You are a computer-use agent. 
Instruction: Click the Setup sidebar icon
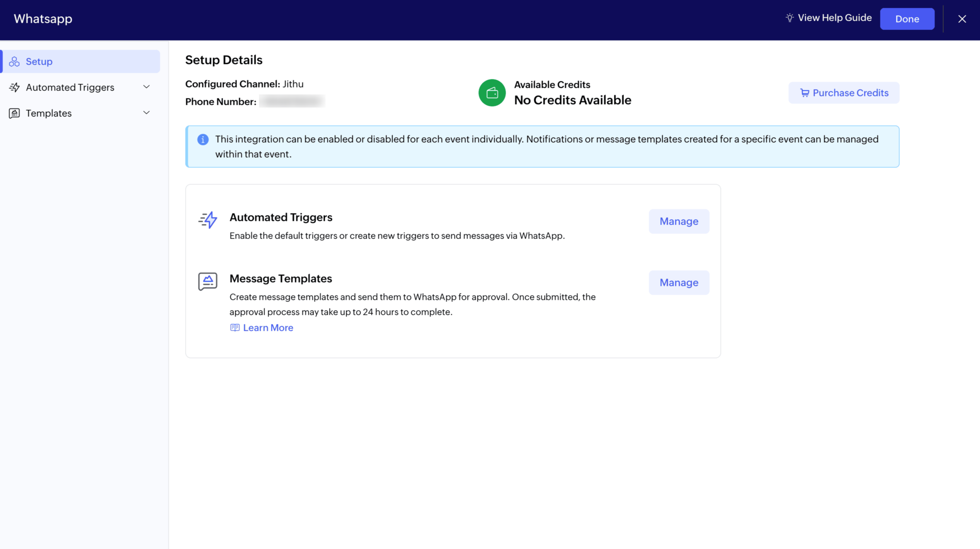14,62
